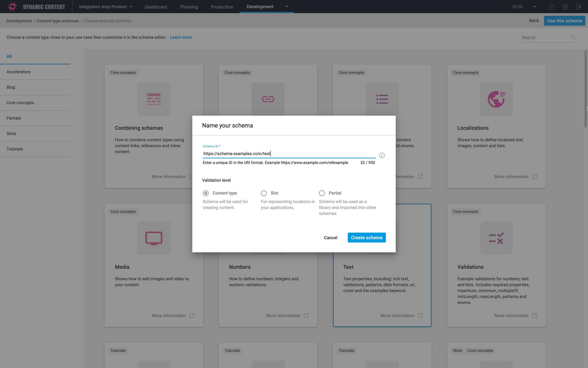This screenshot has width=588, height=368.
Task: Choose the Partial validation level option
Action: (322, 193)
